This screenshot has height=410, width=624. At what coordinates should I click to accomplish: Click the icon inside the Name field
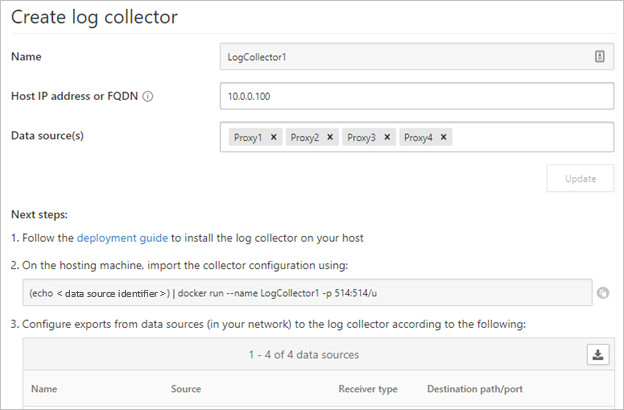599,57
